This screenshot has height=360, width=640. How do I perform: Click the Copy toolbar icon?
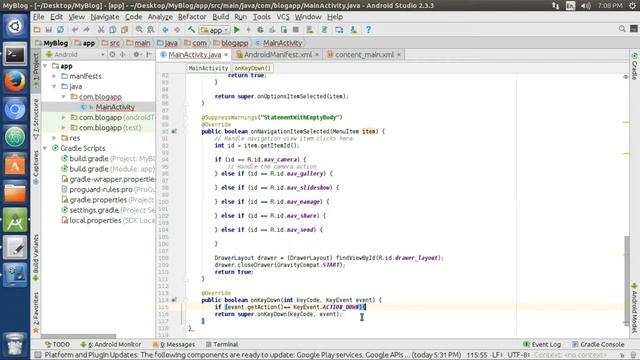[113, 30]
